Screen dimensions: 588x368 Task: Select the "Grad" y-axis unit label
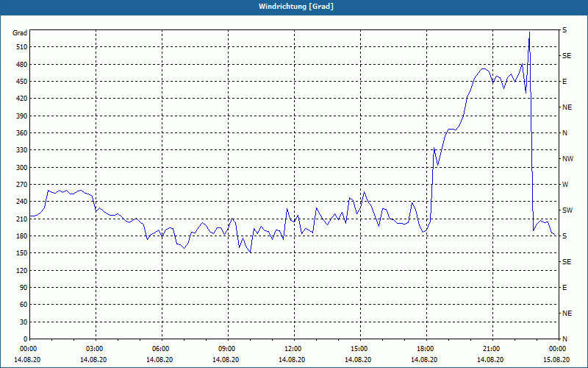click(x=20, y=33)
